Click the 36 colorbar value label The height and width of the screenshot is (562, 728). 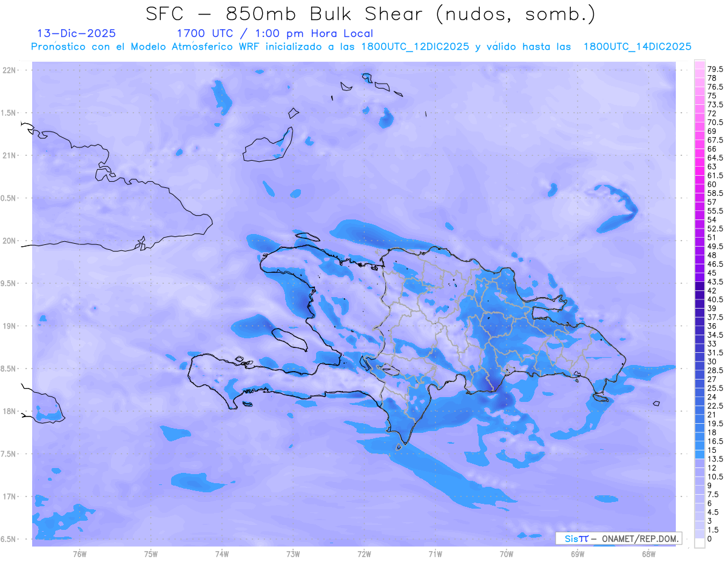click(712, 326)
